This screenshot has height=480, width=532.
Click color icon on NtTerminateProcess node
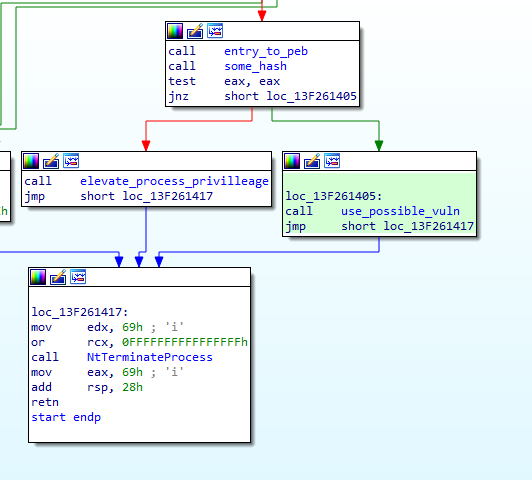[x=38, y=277]
